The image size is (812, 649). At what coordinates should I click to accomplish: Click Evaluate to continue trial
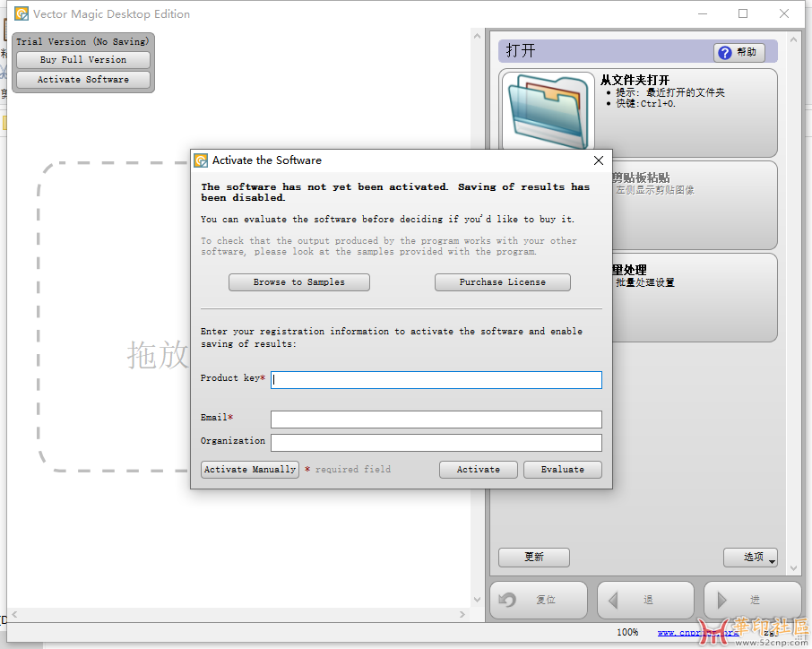tap(563, 470)
